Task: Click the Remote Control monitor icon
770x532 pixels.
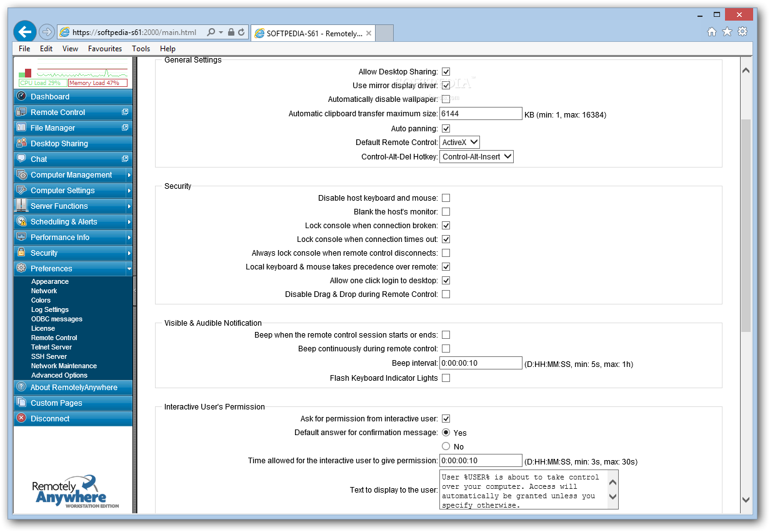Action: pos(22,112)
